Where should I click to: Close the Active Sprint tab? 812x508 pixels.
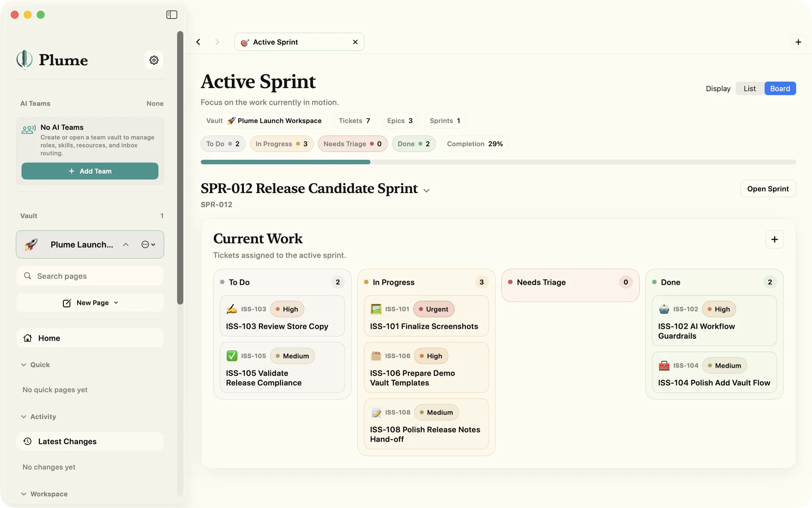click(x=355, y=42)
